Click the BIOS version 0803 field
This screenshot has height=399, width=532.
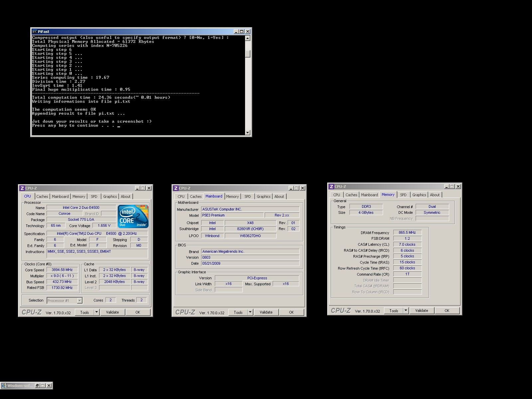(x=250, y=257)
